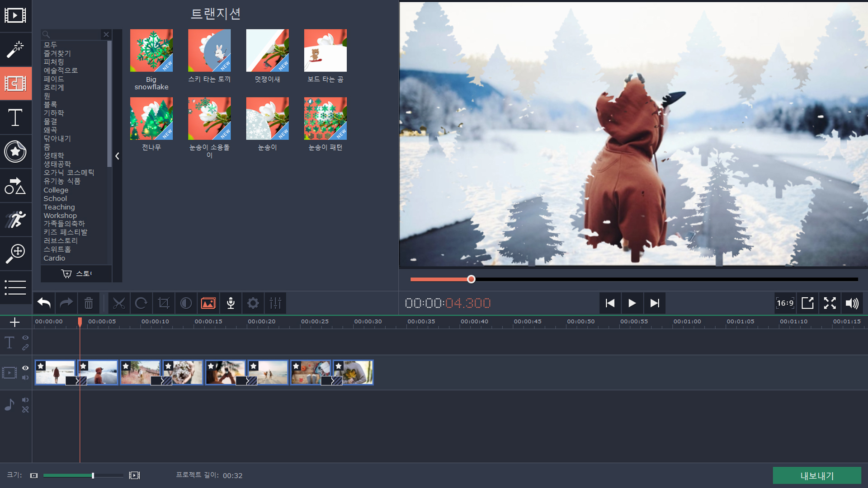Open the 16:9 aspect ratio dropdown

(785, 303)
